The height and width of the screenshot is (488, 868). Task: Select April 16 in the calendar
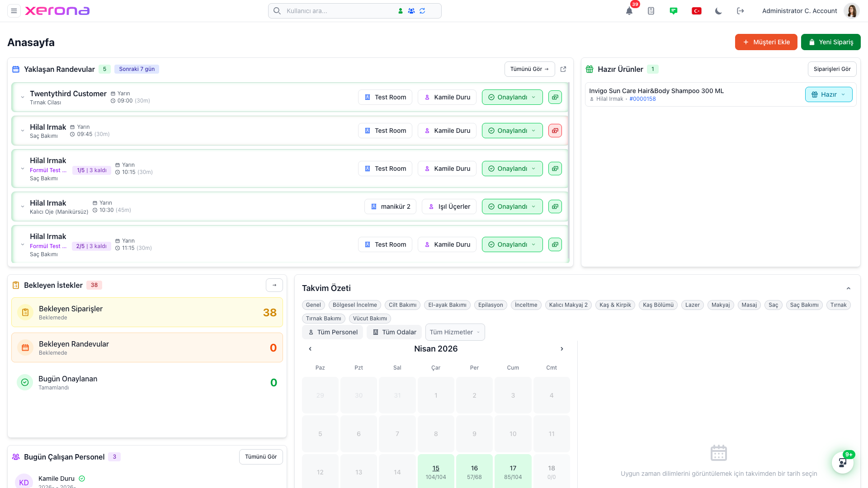pos(474,472)
